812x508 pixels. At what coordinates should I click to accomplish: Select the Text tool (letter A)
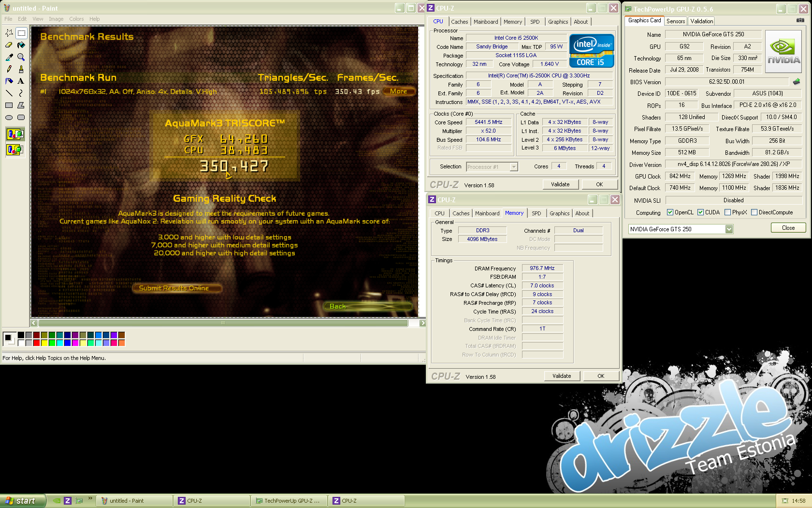pos(21,81)
